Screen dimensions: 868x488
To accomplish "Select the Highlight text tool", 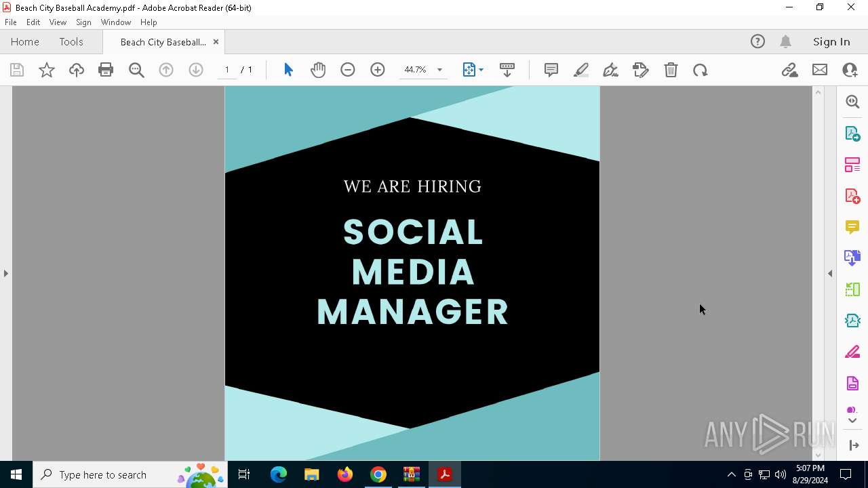I will (581, 70).
